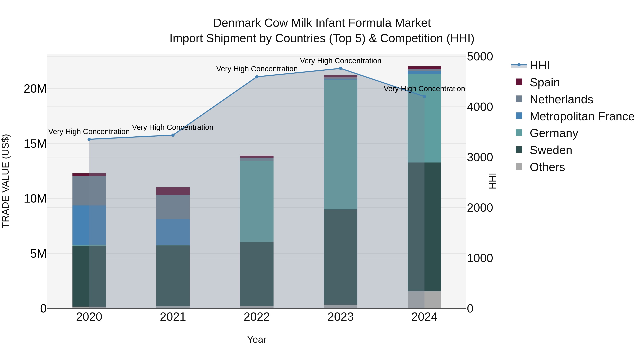Click the Netherlands gray-blue legend swatch
The height and width of the screenshot is (362, 644).
519,99
